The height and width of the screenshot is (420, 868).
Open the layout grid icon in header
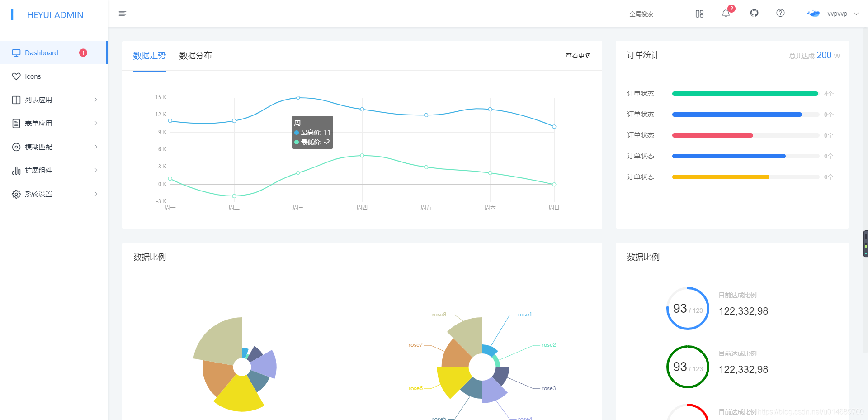[699, 14]
